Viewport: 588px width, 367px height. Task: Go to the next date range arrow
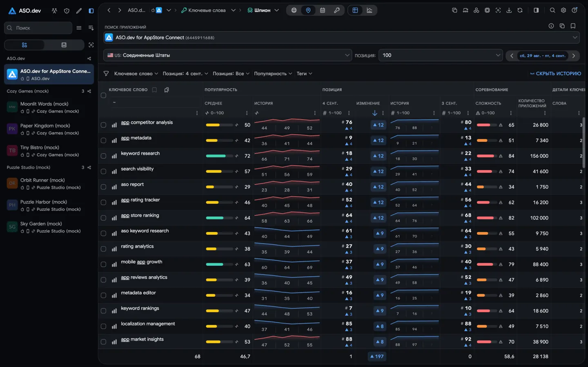tap(574, 56)
